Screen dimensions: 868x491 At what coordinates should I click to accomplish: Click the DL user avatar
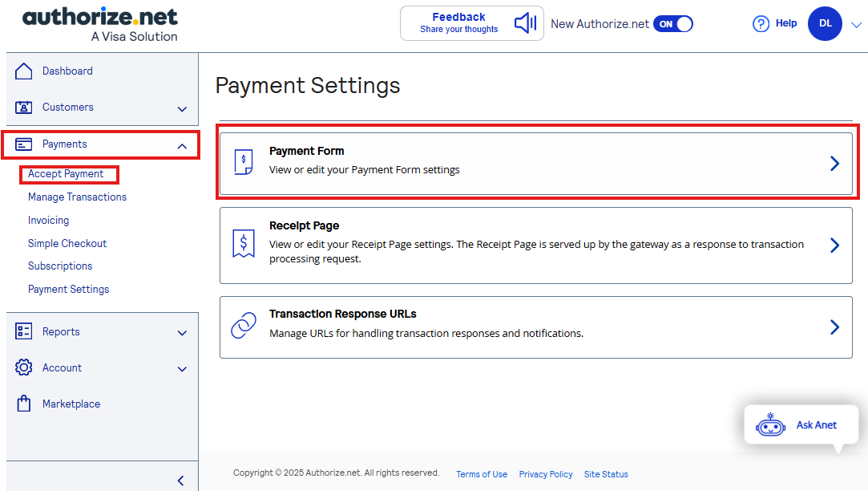click(825, 24)
